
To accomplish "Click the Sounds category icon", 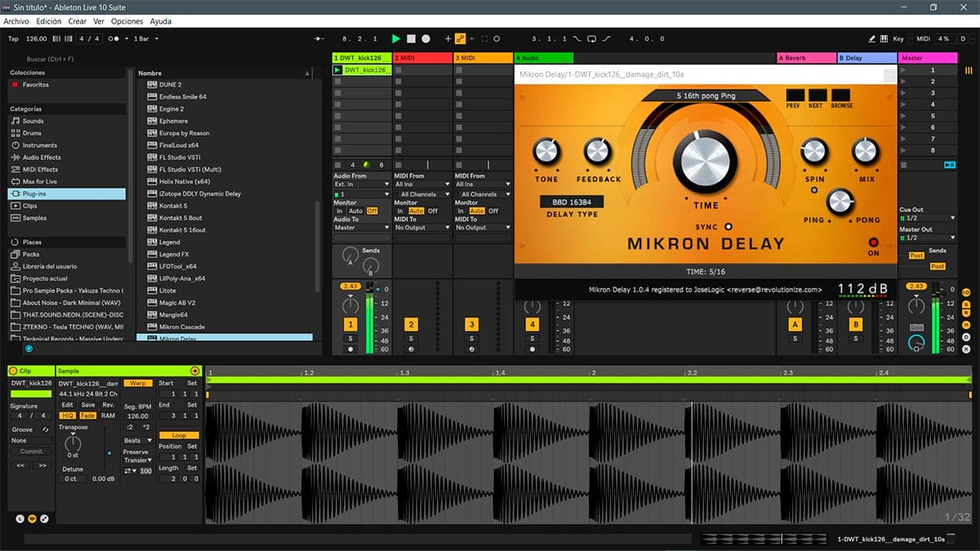I will point(15,121).
